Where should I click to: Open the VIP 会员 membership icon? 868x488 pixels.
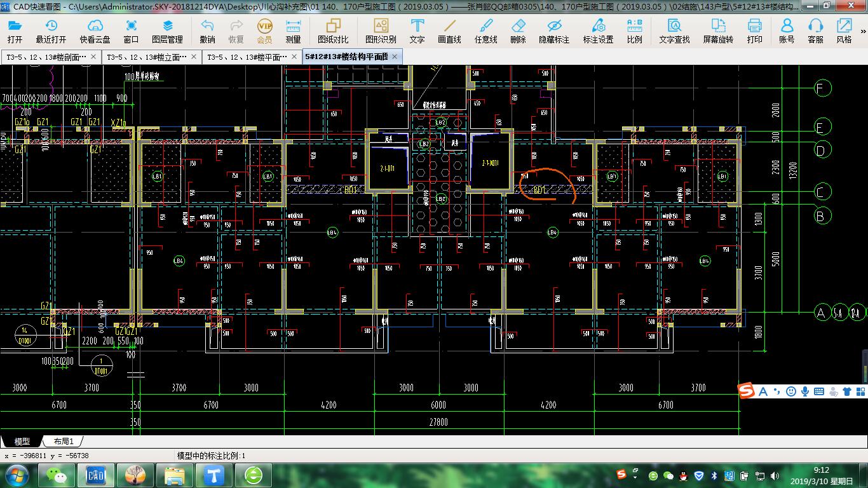click(x=264, y=30)
